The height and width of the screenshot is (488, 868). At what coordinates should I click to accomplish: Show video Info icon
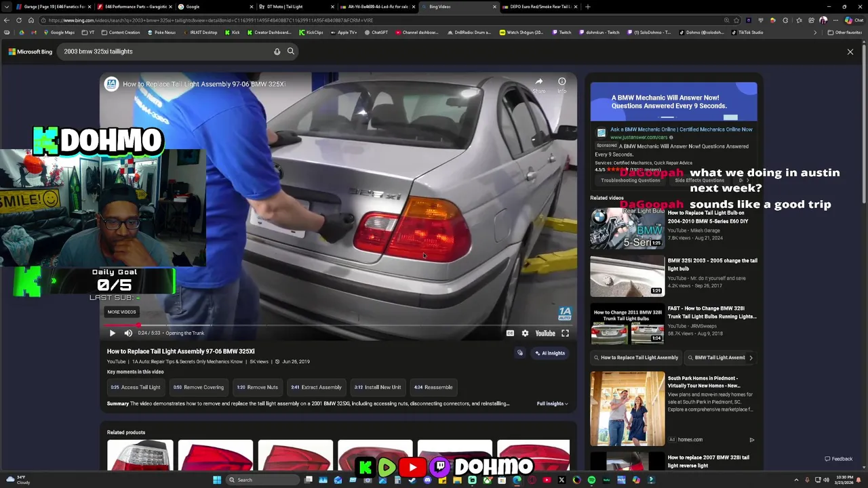[x=561, y=85]
